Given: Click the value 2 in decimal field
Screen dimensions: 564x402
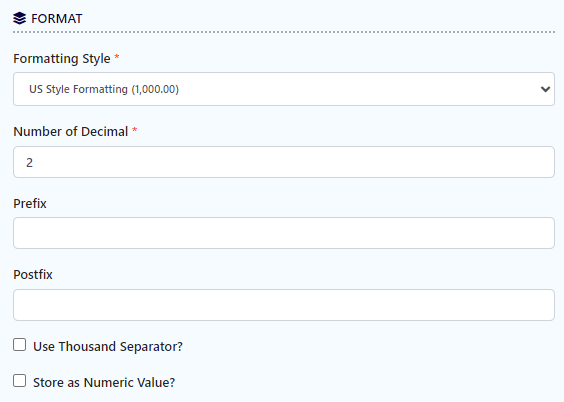Looking at the screenshot, I should point(29,163).
